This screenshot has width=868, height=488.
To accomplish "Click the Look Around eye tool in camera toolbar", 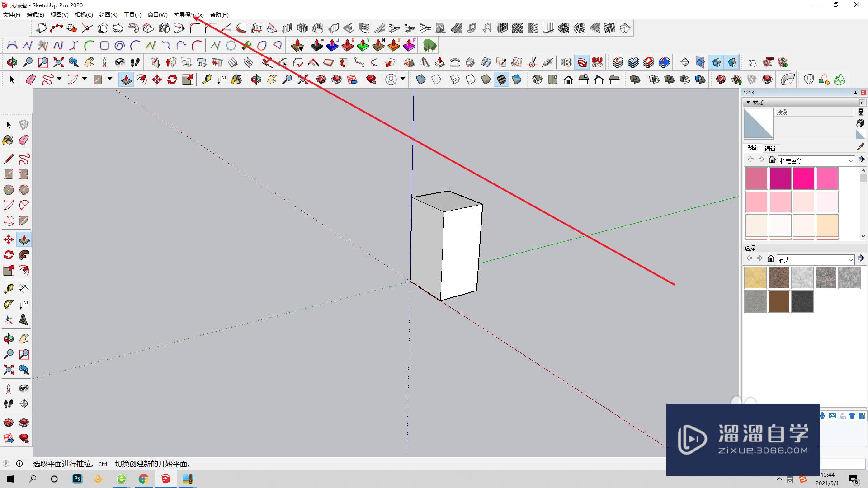I will coord(120,62).
